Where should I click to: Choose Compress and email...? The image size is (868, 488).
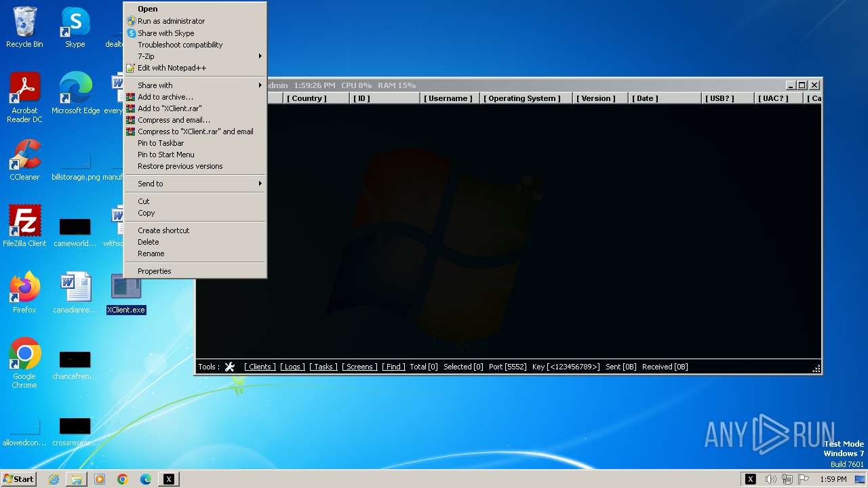coord(195,120)
